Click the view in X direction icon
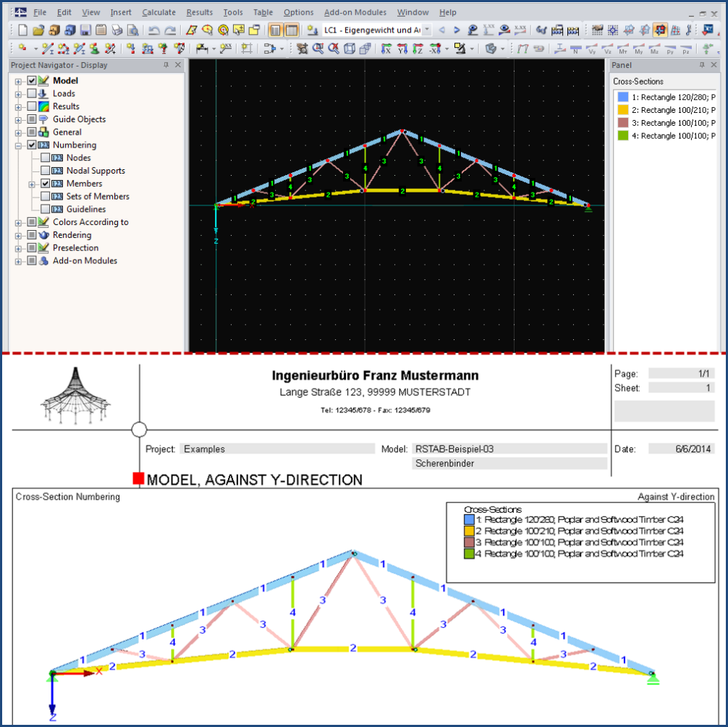Viewport: 728px width, 727px height. (386, 48)
